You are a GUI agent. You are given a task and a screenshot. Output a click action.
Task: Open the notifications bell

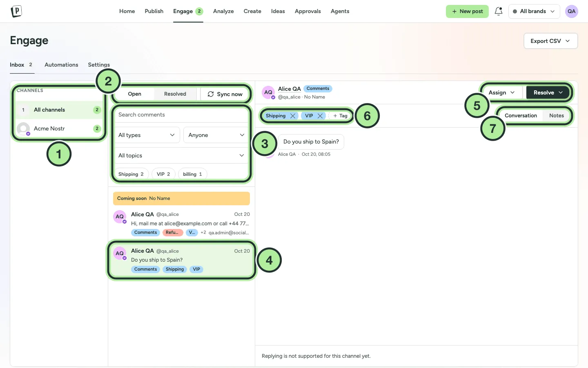(x=498, y=11)
